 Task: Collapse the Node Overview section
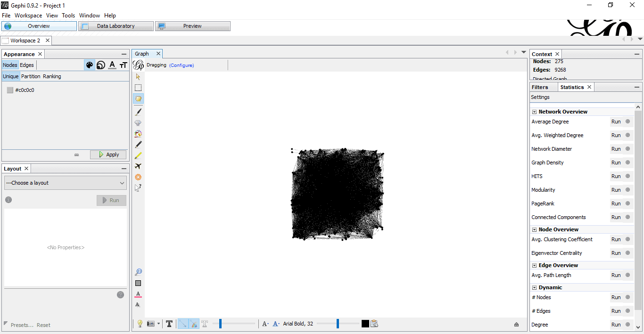(535, 230)
